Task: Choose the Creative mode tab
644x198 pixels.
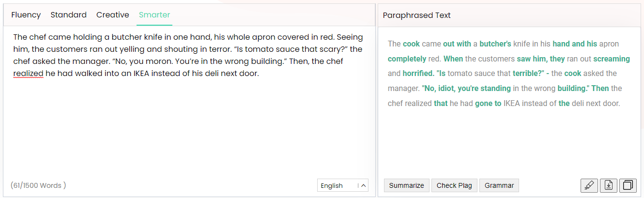Action: [113, 15]
